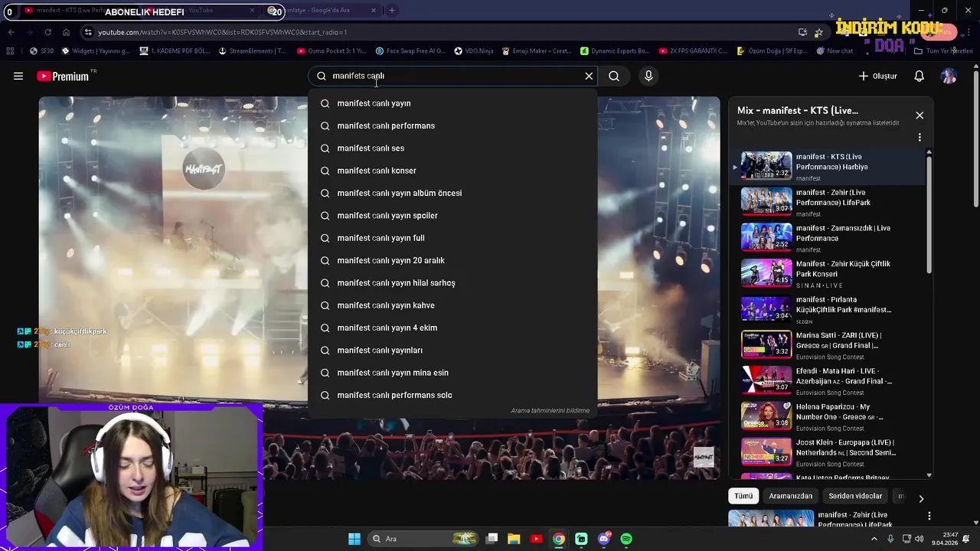Open the Face Swap Free AI bookmark
Screen dimensions: 980x551
(410, 51)
